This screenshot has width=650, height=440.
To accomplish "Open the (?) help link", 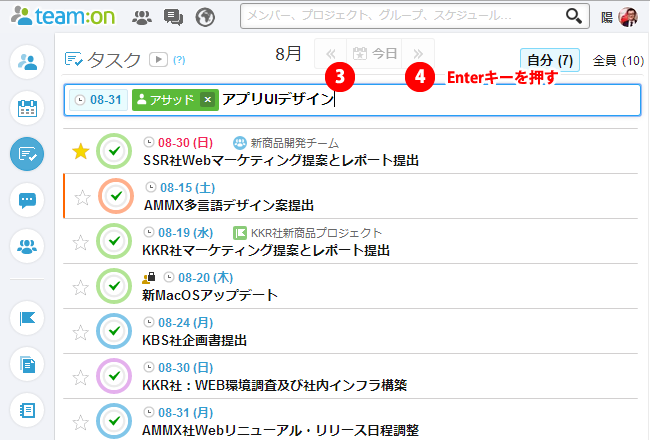I will 179,60.
